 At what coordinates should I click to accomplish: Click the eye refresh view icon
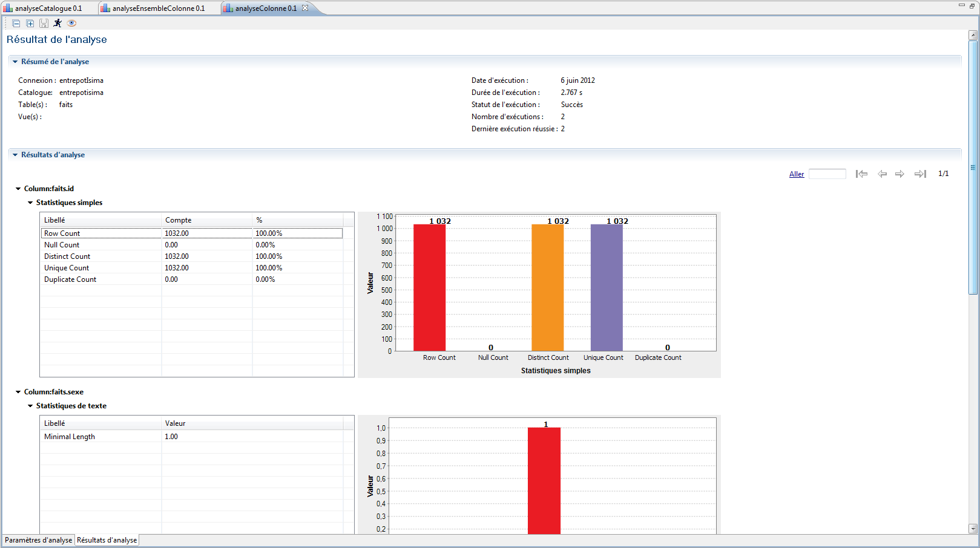coord(72,23)
